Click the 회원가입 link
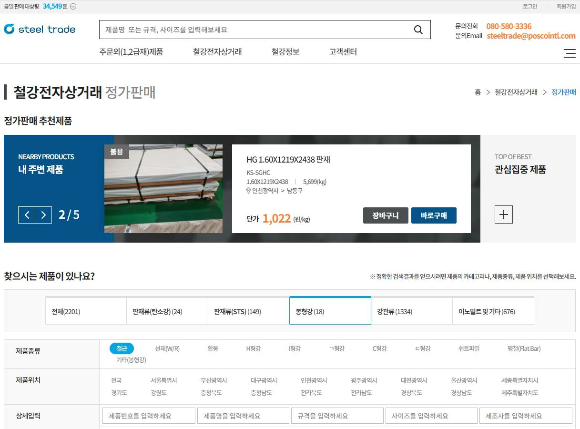 [566, 6]
